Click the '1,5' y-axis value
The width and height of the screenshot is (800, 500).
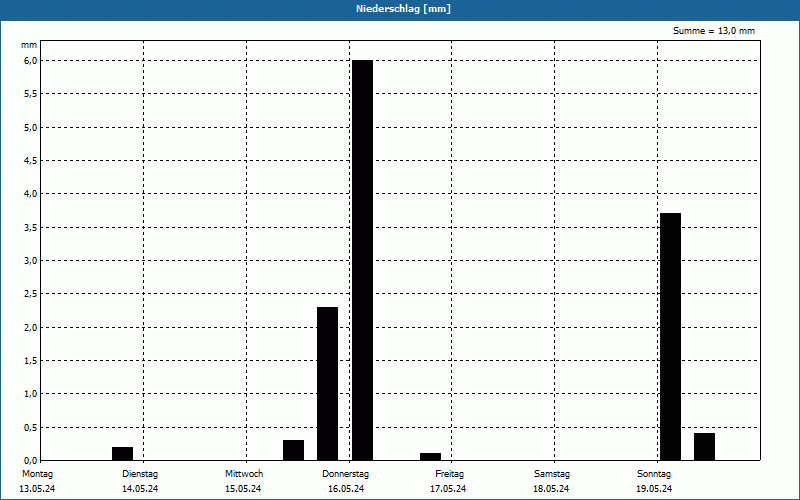[31, 361]
